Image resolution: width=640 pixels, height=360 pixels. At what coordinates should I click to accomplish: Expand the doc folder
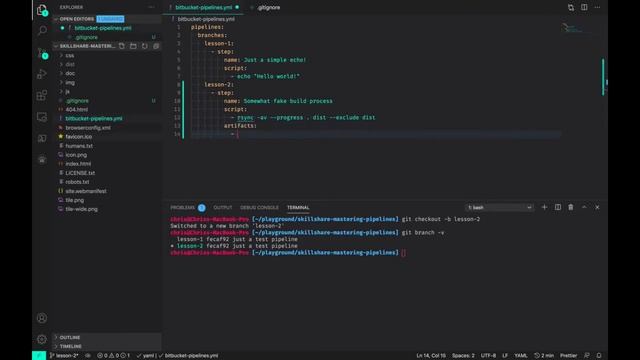70,73
